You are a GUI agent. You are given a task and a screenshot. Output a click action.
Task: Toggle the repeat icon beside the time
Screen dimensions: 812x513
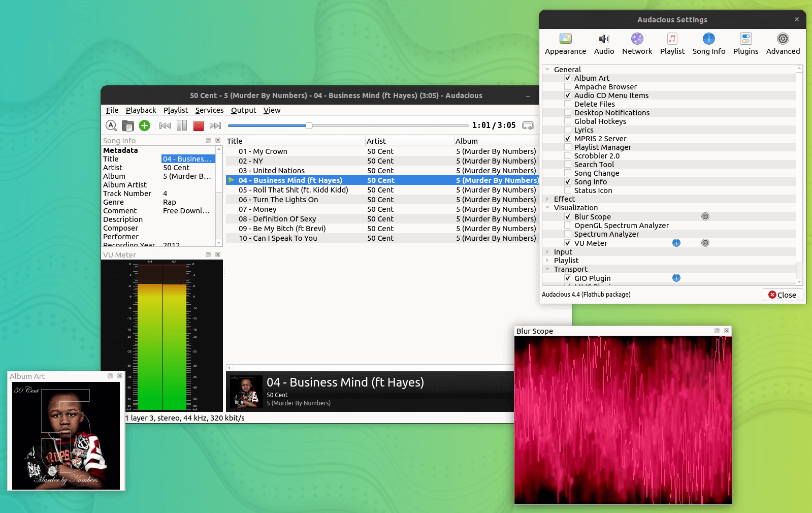[528, 125]
